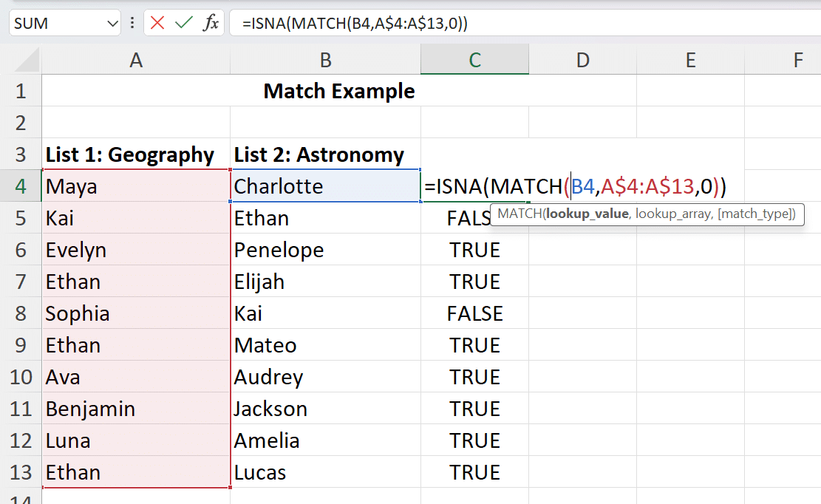Click lookup_array in the MATCH tooltip

(673, 214)
